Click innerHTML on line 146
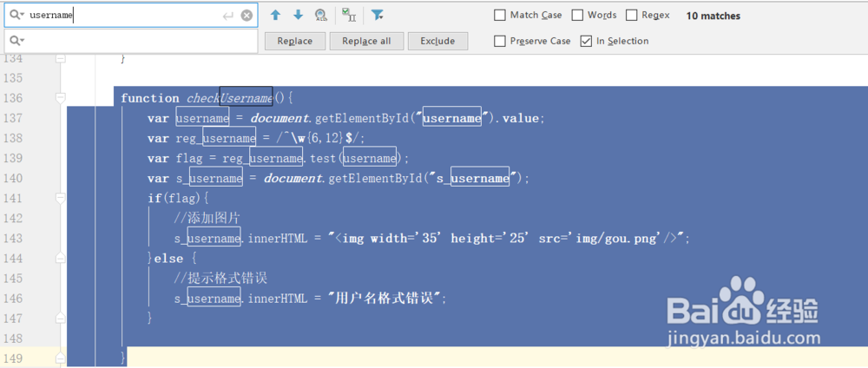 click(278, 298)
